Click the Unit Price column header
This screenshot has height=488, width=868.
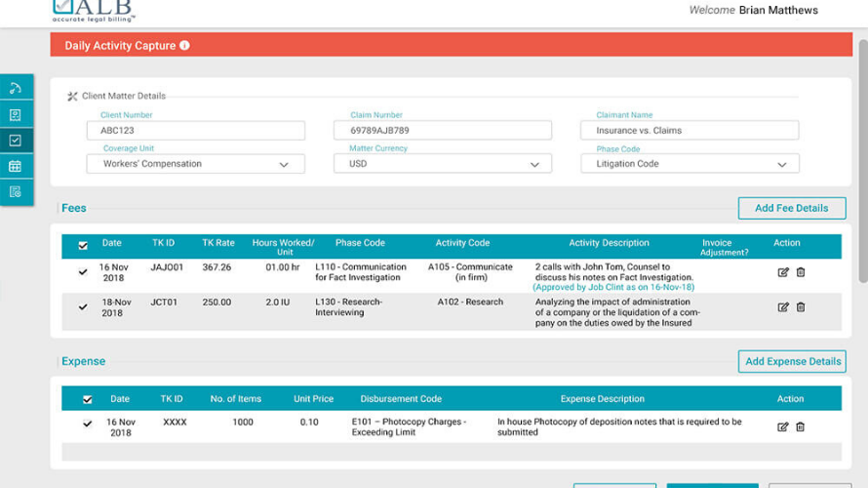pyautogui.click(x=313, y=399)
